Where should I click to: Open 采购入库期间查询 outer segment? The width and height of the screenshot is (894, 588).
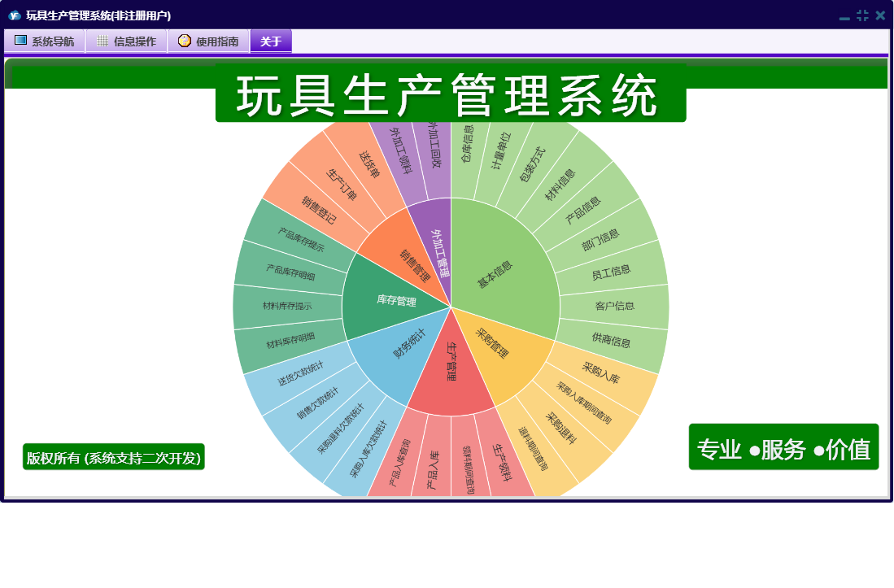click(x=585, y=403)
